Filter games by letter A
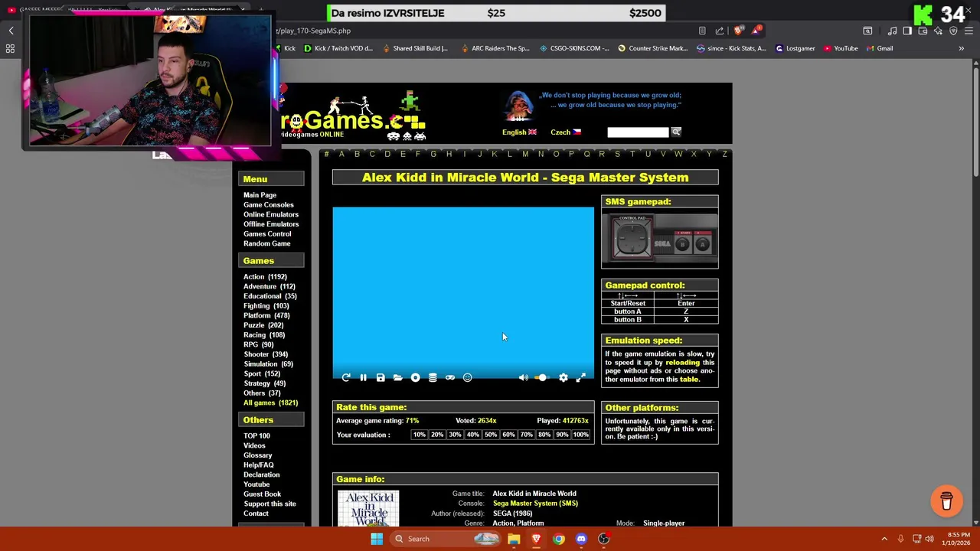This screenshot has width=980, height=551. (341, 154)
